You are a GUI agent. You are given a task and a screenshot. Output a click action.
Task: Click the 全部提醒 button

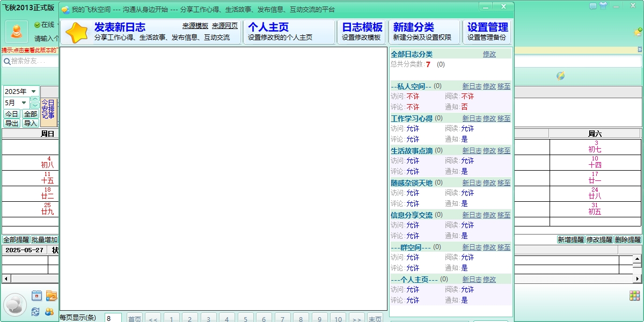tap(16, 239)
